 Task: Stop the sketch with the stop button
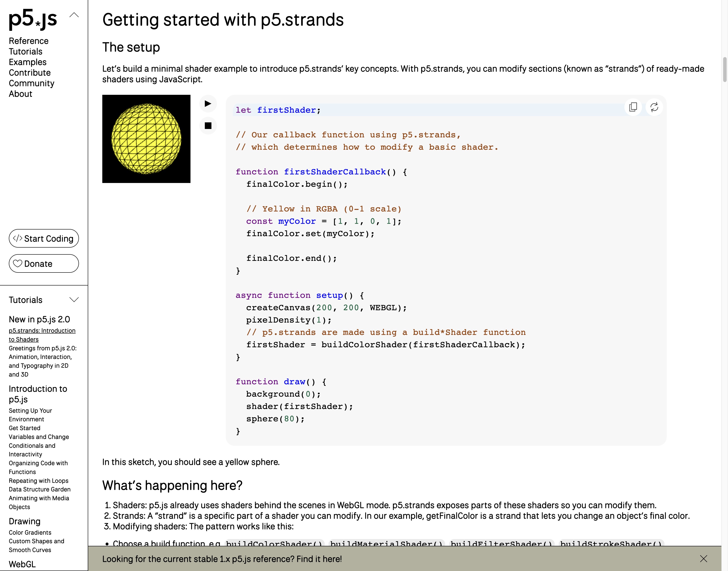(208, 126)
